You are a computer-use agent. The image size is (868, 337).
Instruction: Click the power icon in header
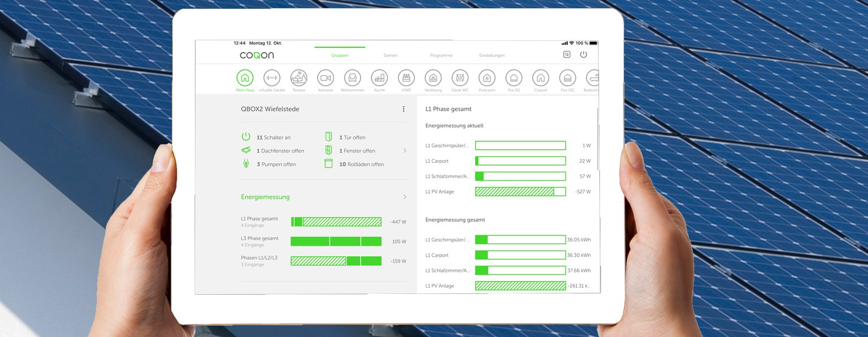point(584,55)
